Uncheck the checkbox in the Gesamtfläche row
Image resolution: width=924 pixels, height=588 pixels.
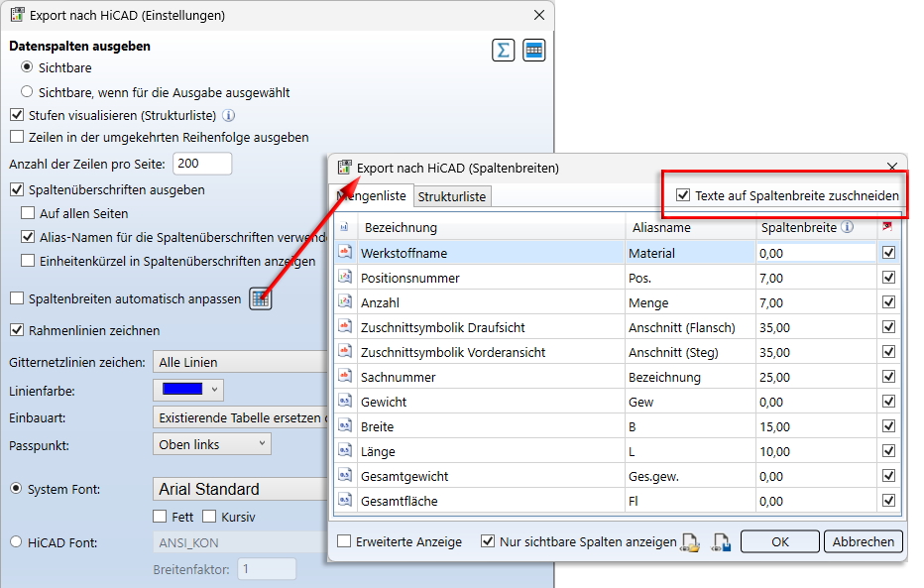point(888,500)
